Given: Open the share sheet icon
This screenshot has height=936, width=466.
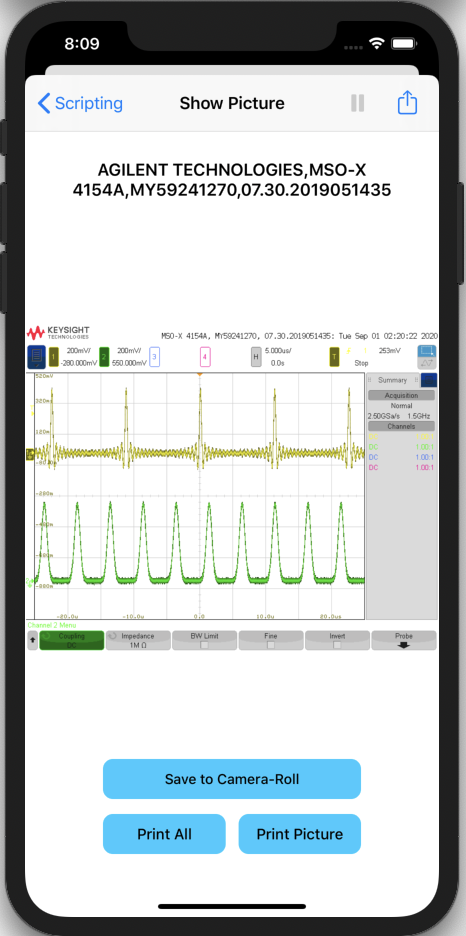Looking at the screenshot, I should pyautogui.click(x=407, y=102).
